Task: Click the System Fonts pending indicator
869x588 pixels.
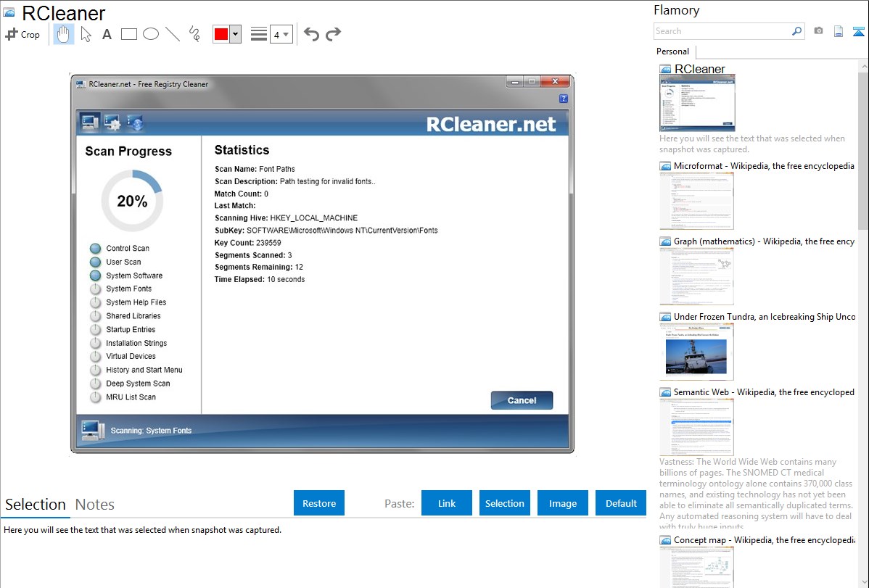Action: coord(95,289)
